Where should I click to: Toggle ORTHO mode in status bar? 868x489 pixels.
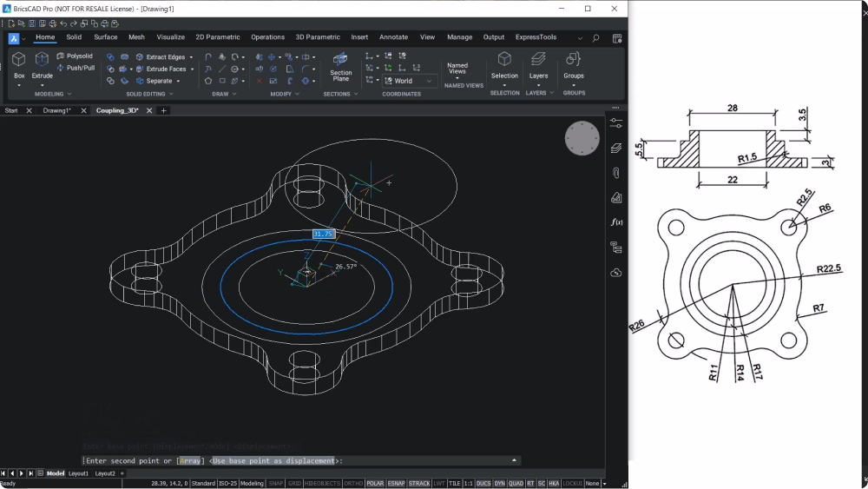click(353, 483)
